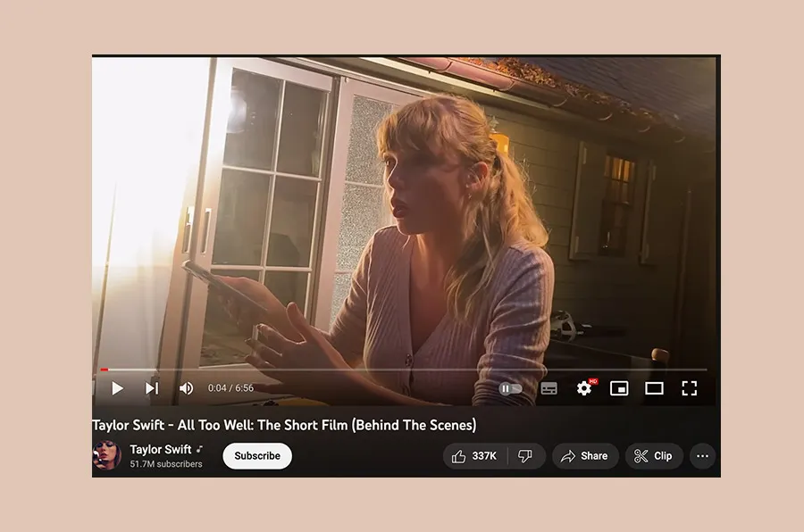Viewport: 804px width, 532px height.
Task: Switch to theater mode
Action: pos(654,388)
